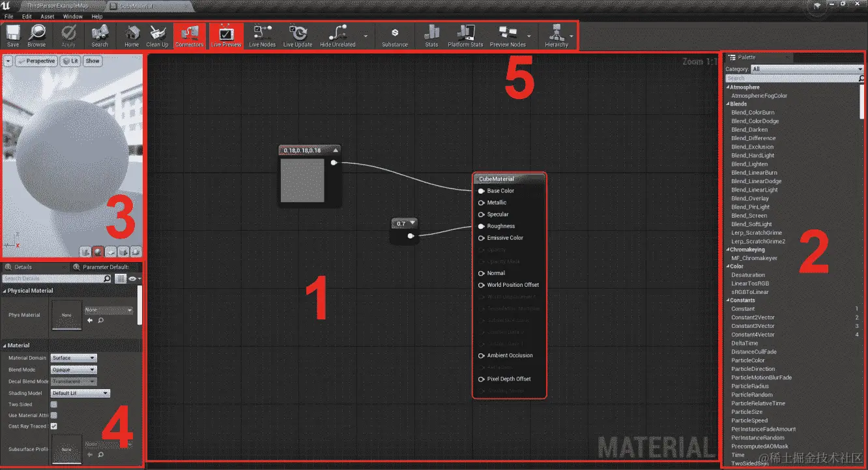Click the Phys Material thumbnail
This screenshot has height=470, width=868.
[66, 315]
